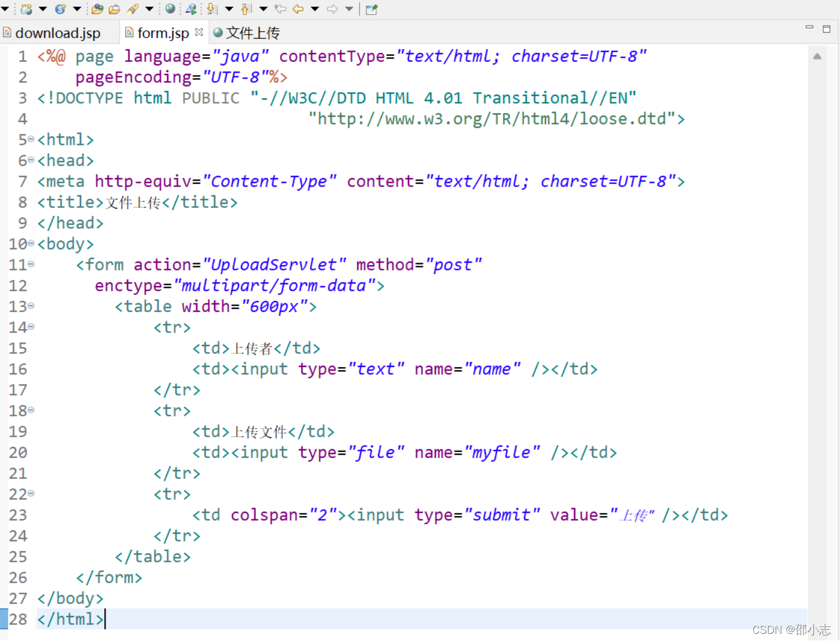Image resolution: width=840 pixels, height=641 pixels.
Task: Click the "myfile" name value
Action: pos(502,452)
